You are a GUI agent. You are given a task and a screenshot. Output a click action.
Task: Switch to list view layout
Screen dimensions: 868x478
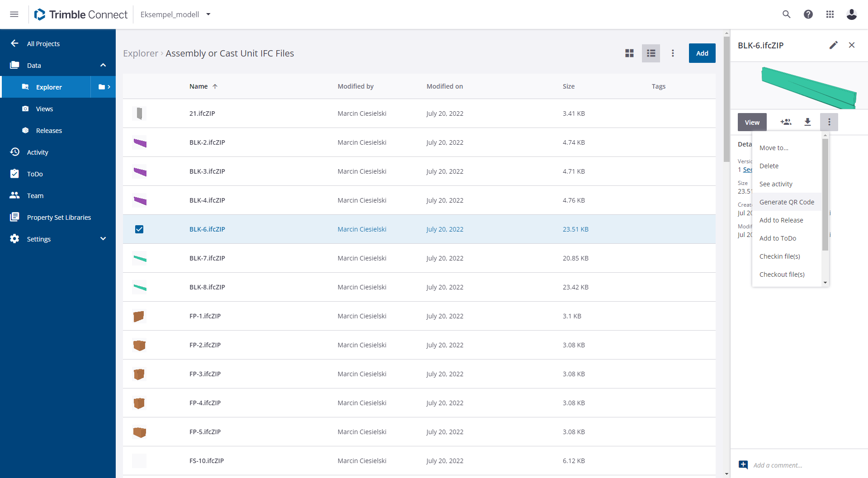coord(651,53)
